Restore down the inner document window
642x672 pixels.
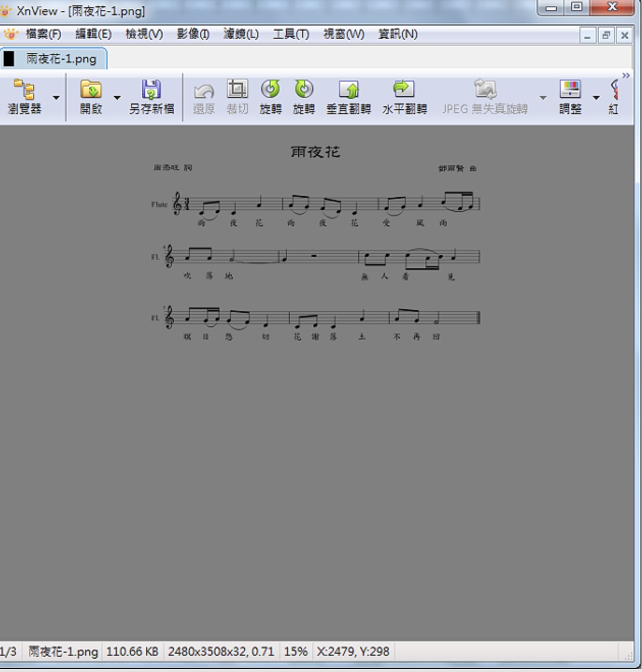(x=606, y=36)
